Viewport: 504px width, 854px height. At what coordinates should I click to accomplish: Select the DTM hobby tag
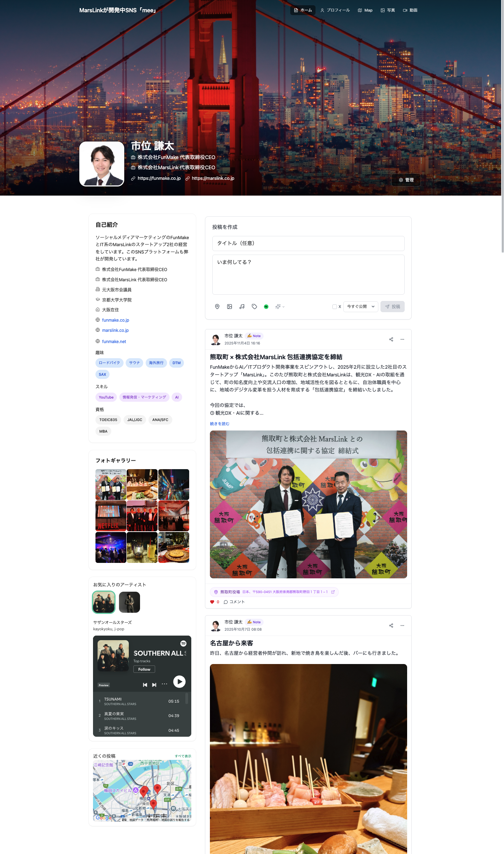(177, 363)
